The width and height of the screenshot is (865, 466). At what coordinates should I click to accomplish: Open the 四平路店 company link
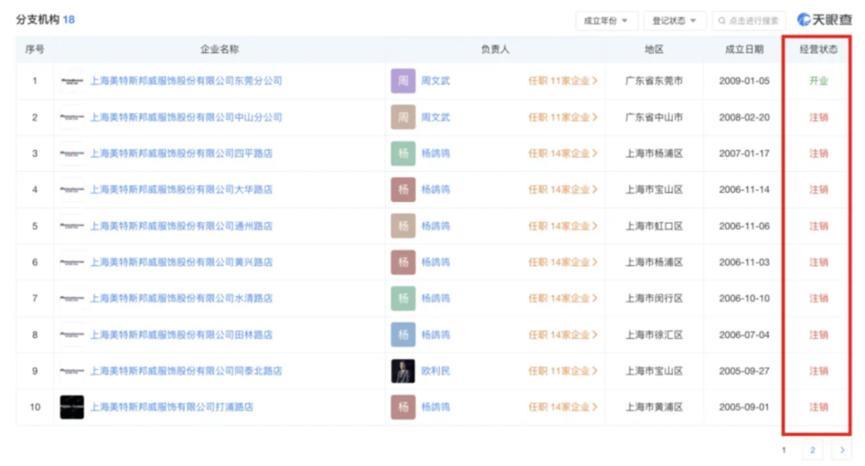[181, 153]
